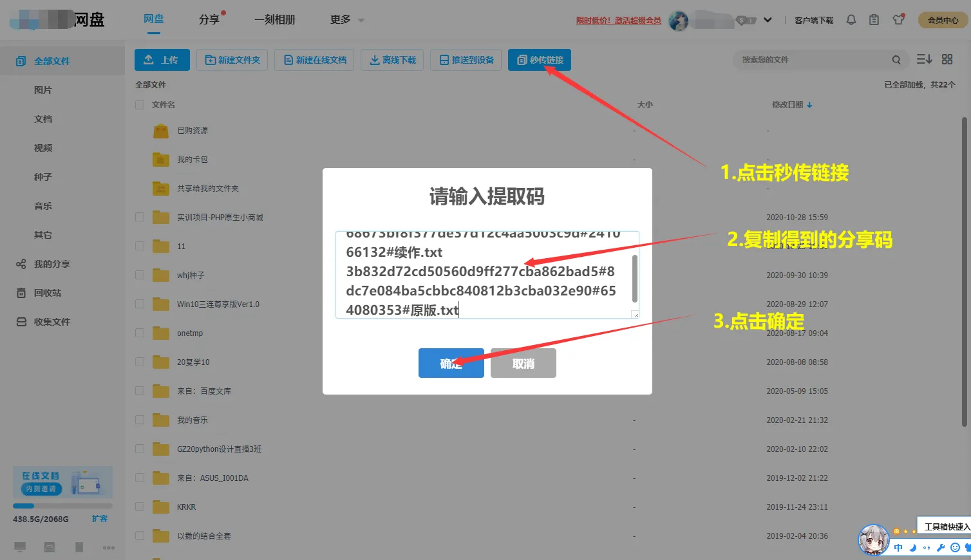Open notifications via the bell icon
971x560 pixels.
851,20
